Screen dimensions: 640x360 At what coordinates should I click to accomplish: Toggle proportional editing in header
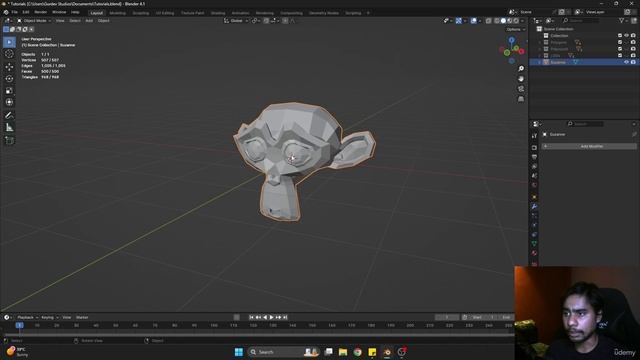[x=285, y=21]
